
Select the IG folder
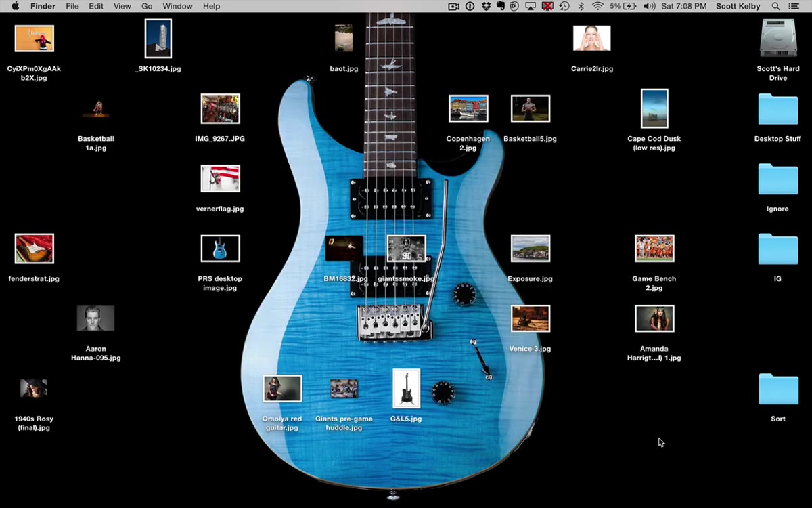pyautogui.click(x=778, y=249)
